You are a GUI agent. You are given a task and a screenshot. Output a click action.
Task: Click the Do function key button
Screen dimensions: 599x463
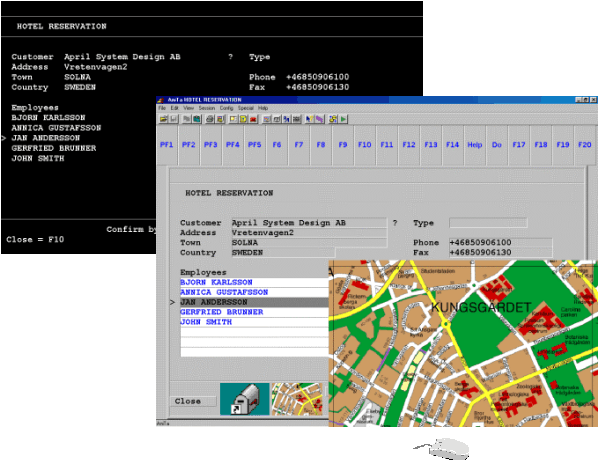click(x=497, y=145)
